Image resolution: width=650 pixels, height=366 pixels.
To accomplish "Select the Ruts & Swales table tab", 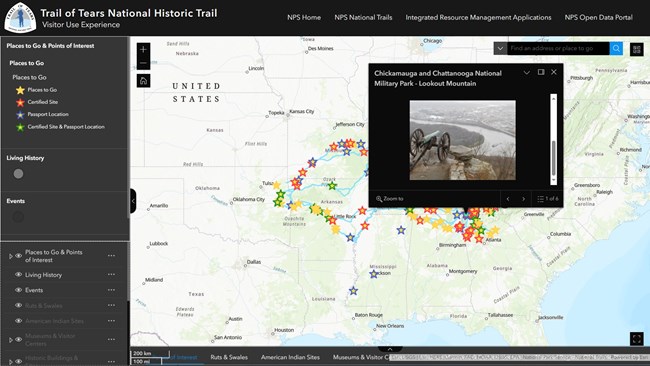I will (x=229, y=357).
